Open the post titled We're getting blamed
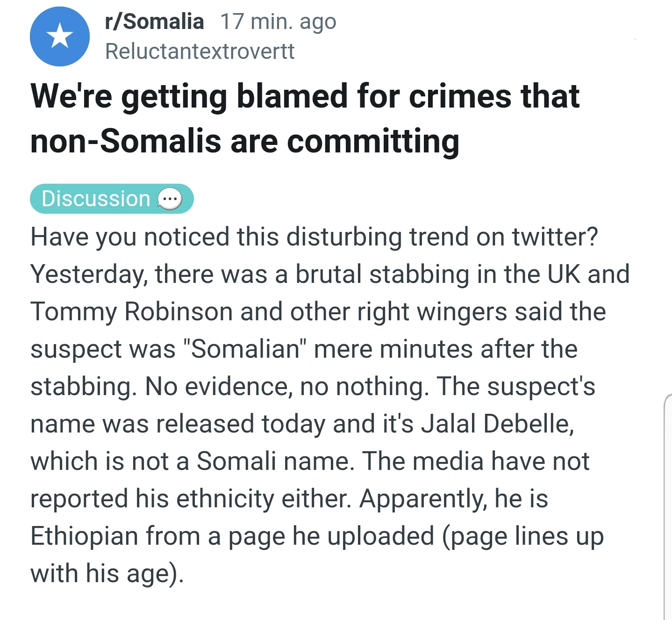This screenshot has width=672, height=620. click(x=305, y=119)
